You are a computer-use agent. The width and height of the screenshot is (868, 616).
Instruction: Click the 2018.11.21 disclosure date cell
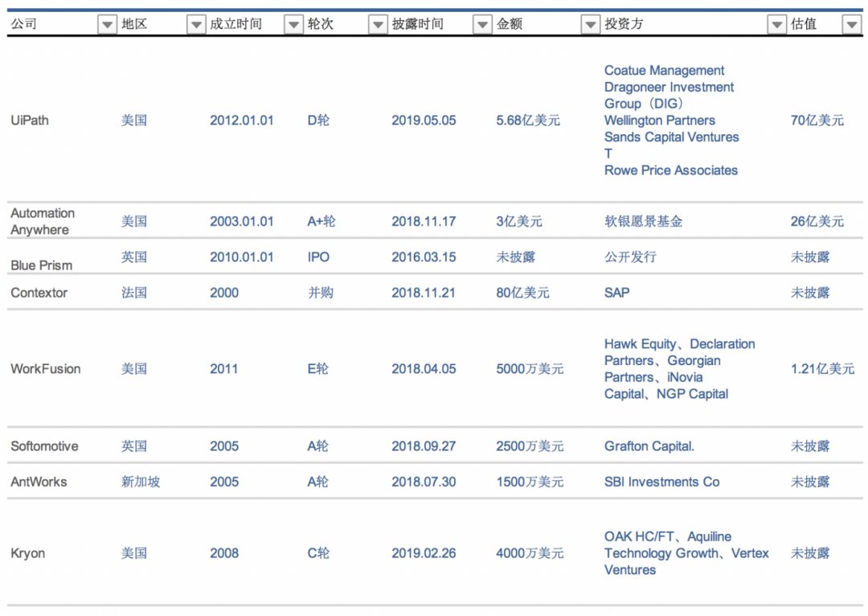[x=424, y=293]
